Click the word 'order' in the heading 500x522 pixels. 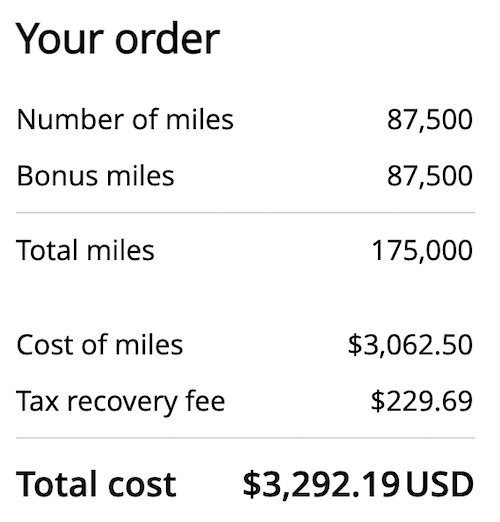click(167, 38)
